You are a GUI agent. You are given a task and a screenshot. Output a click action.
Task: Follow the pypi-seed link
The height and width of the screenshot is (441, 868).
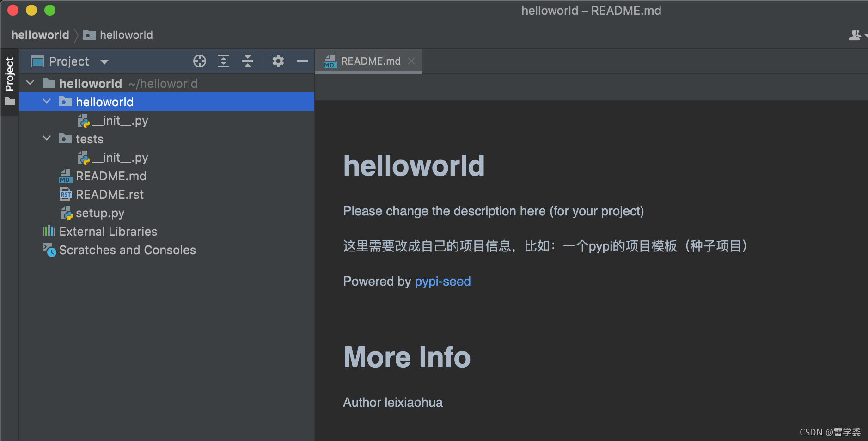(x=443, y=282)
